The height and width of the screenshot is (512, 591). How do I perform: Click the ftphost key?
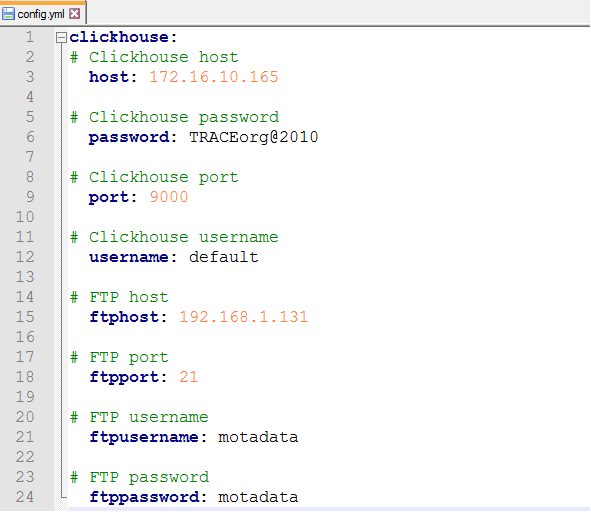click(124, 317)
